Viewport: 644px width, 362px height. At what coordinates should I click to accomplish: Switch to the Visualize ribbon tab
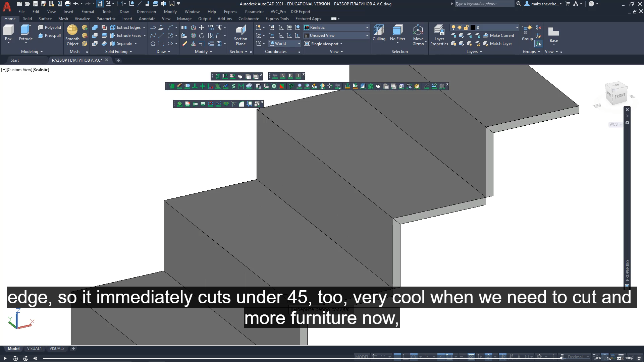tap(82, 19)
